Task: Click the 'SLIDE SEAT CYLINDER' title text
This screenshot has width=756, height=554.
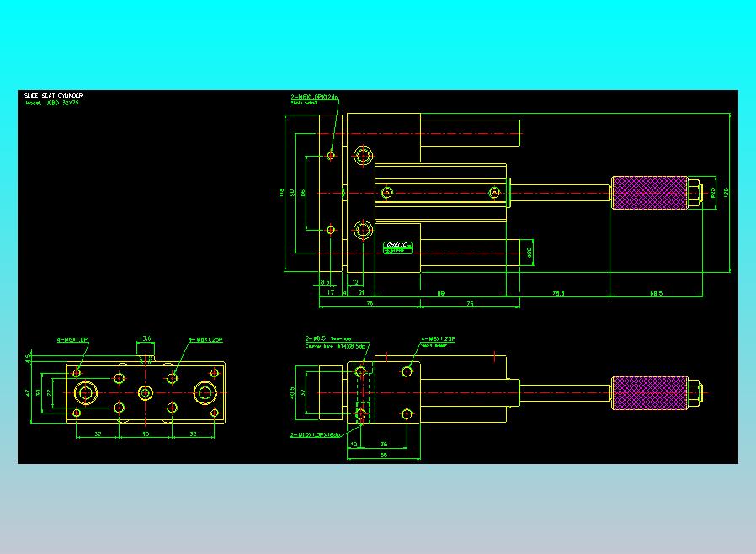Action: 54,95
